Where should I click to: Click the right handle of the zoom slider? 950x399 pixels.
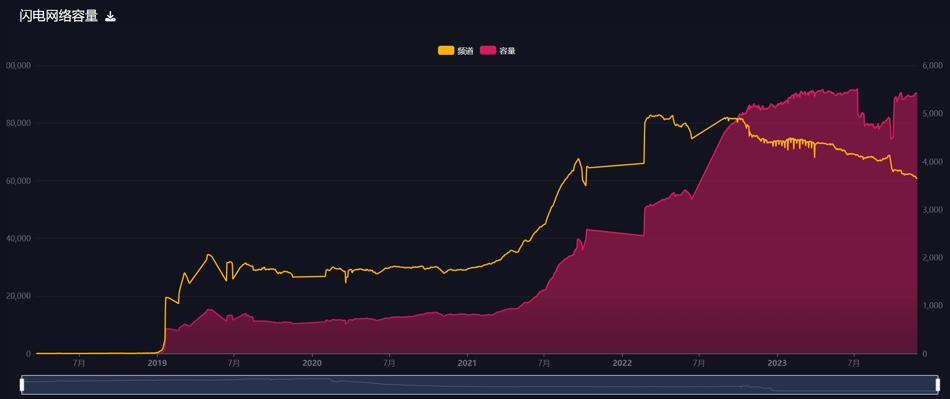coord(937,384)
